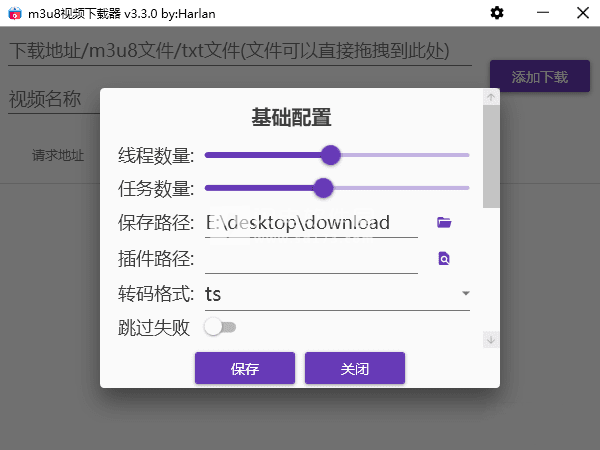This screenshot has height=450, width=600.
Task: Click the empty 插件路径 input field
Action: [311, 259]
